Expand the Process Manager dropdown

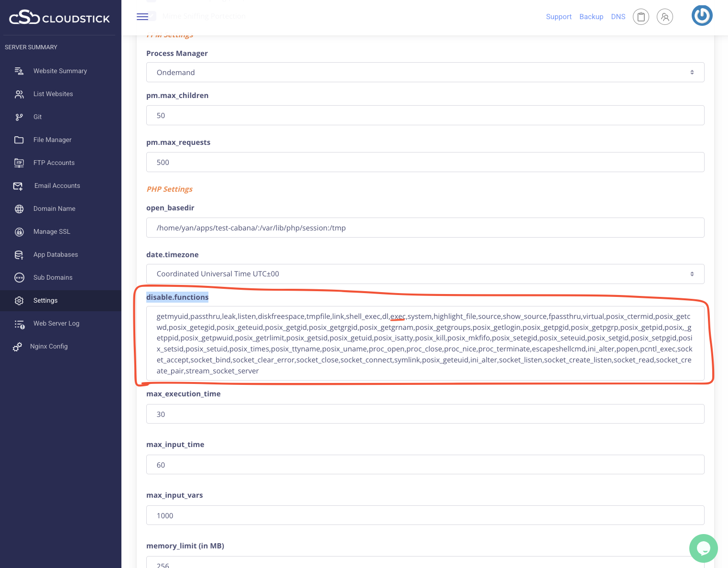click(x=424, y=72)
